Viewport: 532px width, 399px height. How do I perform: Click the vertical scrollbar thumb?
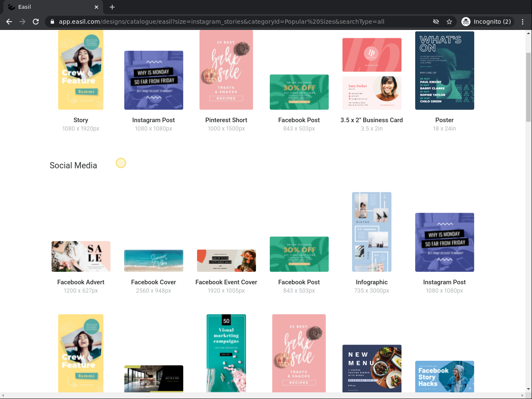tap(529, 86)
